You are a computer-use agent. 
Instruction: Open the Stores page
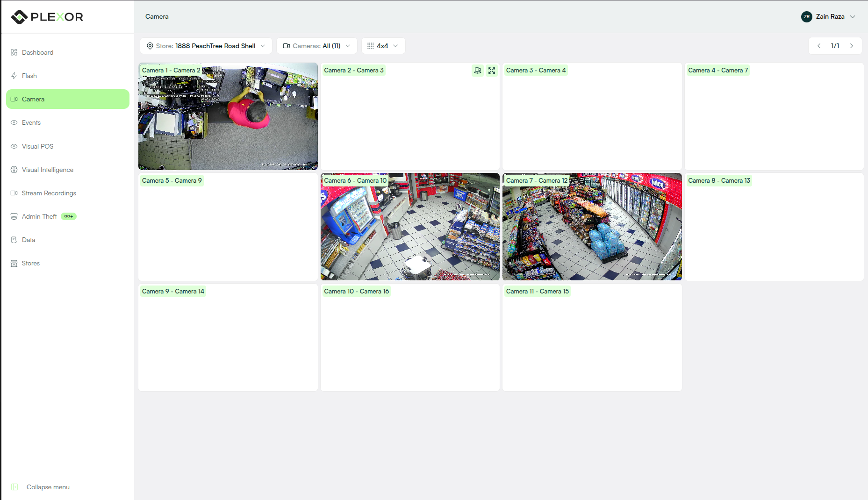tap(68, 263)
